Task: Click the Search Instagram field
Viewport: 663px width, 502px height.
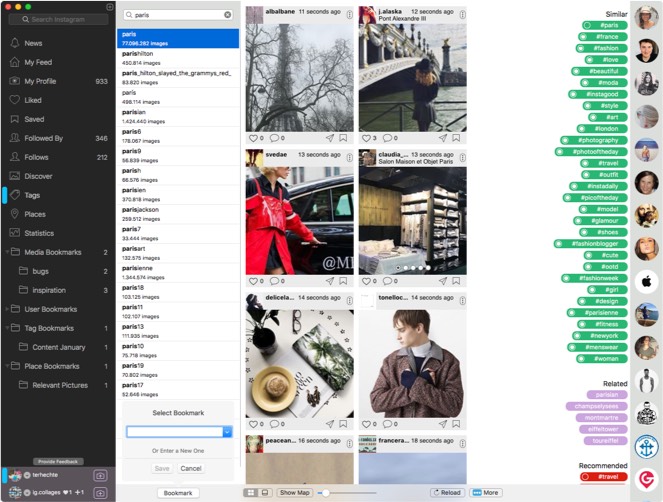Action: [x=58, y=19]
